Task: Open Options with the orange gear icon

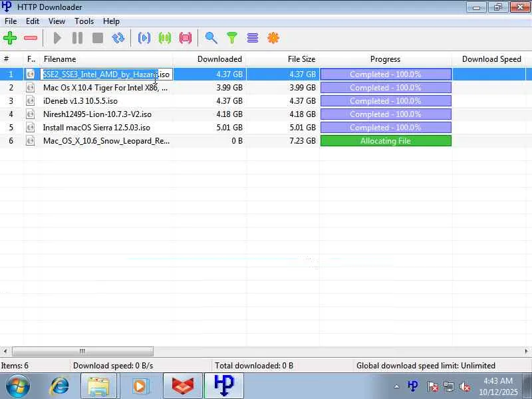Action: [x=273, y=38]
